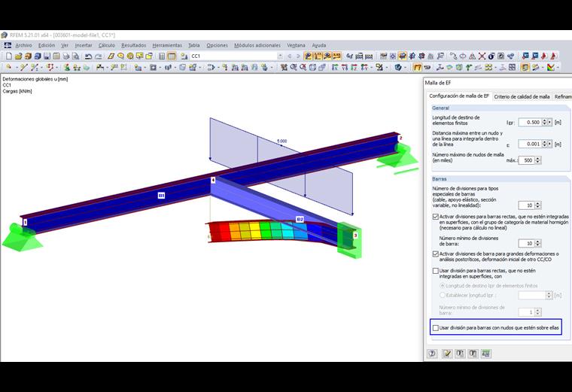
Task: Click the RFEM application logo icon
Action: click(x=4, y=35)
